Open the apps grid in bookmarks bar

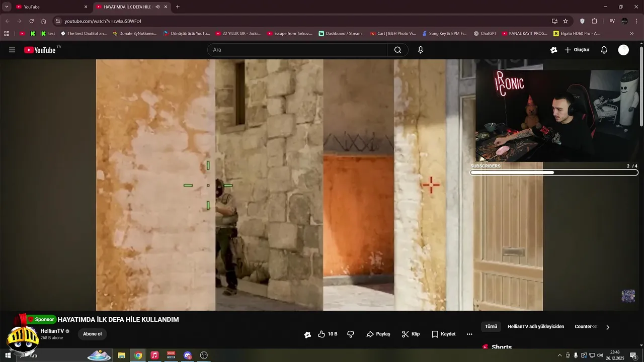(7, 34)
